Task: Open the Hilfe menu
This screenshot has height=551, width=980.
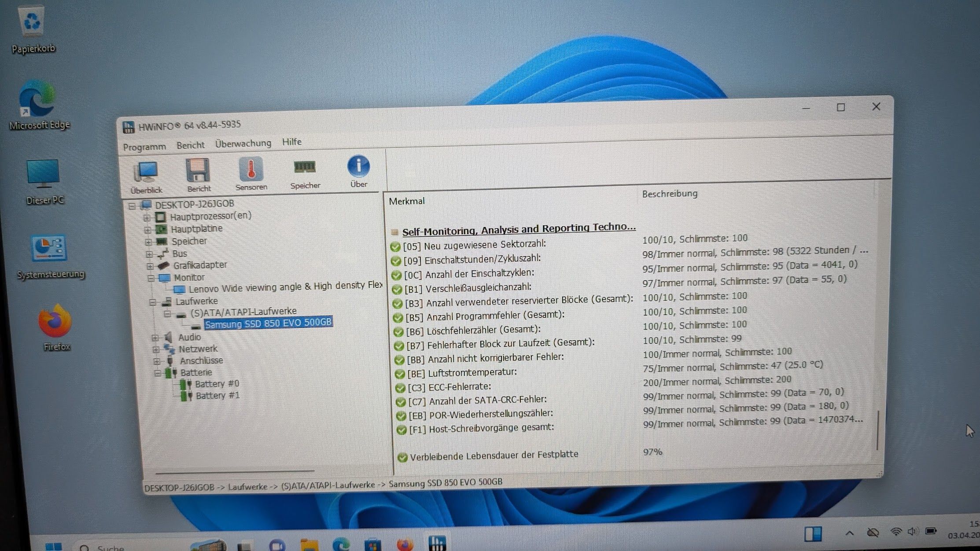Action: pos(292,142)
